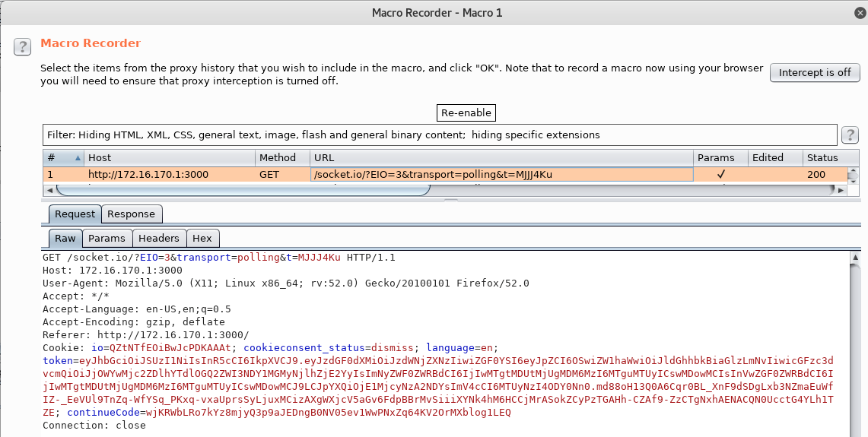Close the Macro Recorder window
This screenshot has height=437, width=868.
[860, 13]
